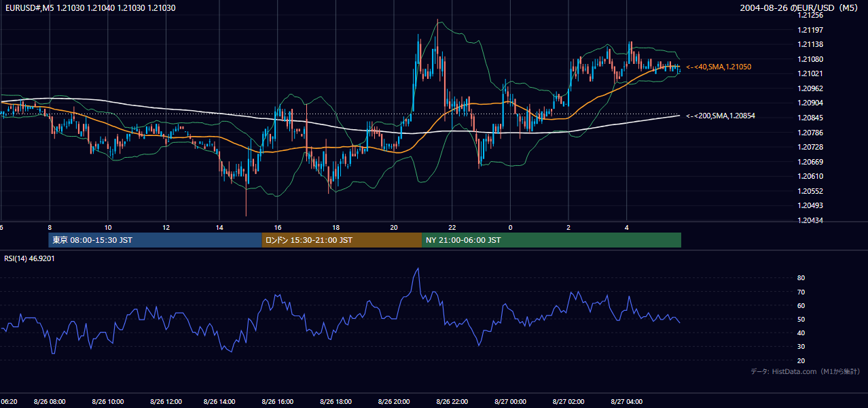Select the ロンドン 15:30-21:00 JST session bar
The width and height of the screenshot is (868, 408).
pos(342,240)
